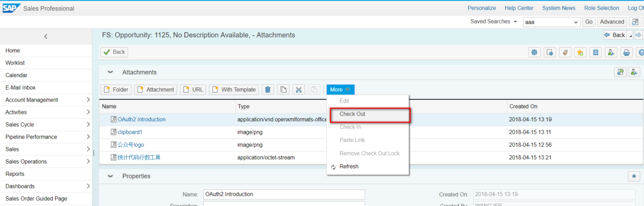
Task: Click the With Template button
Action: tap(234, 89)
